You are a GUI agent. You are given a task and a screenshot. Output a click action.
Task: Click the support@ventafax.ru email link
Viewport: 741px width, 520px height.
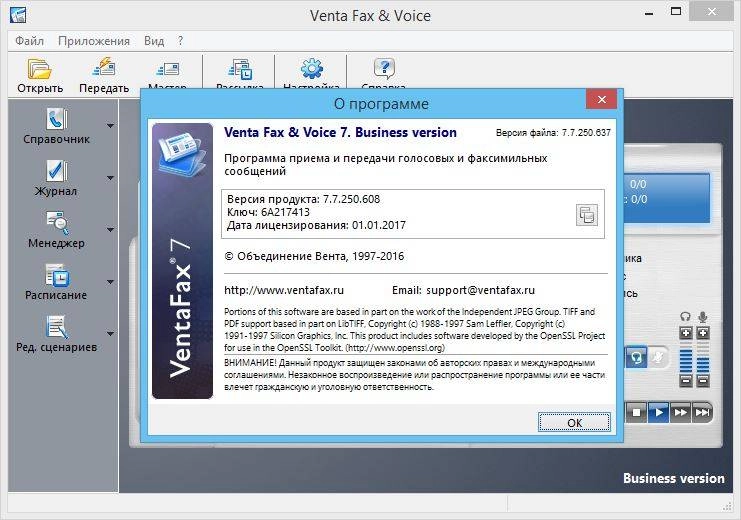[481, 290]
